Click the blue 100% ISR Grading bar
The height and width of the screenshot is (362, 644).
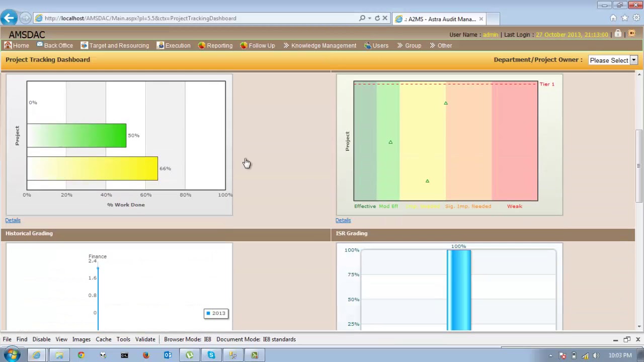click(x=459, y=290)
